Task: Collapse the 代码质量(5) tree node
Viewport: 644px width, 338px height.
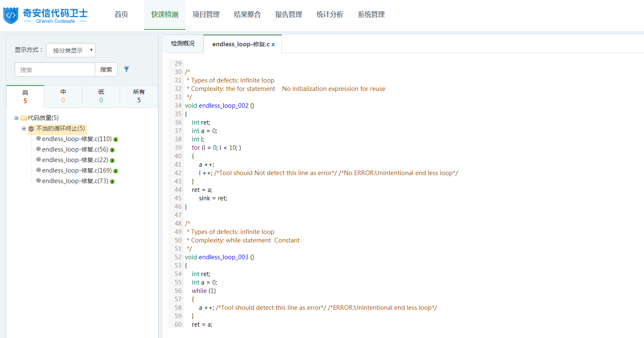Action: (16, 118)
